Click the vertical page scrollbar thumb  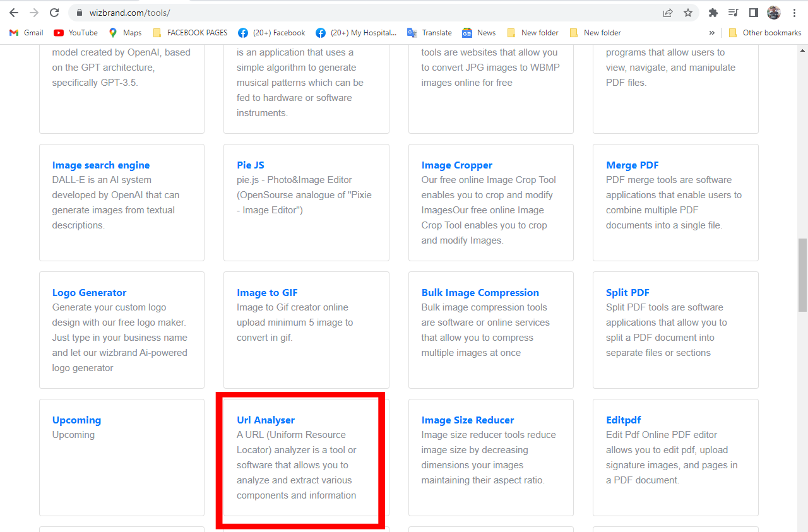pyautogui.click(x=802, y=275)
